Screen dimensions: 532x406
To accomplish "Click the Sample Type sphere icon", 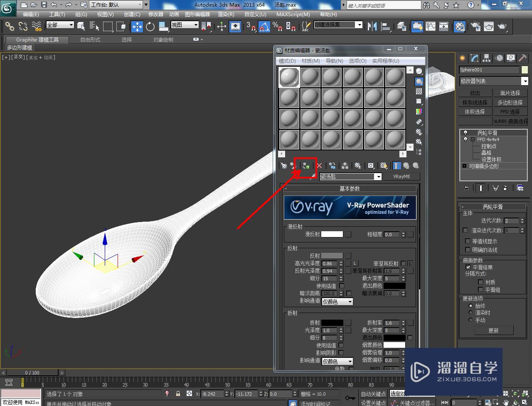I will click(x=419, y=71).
